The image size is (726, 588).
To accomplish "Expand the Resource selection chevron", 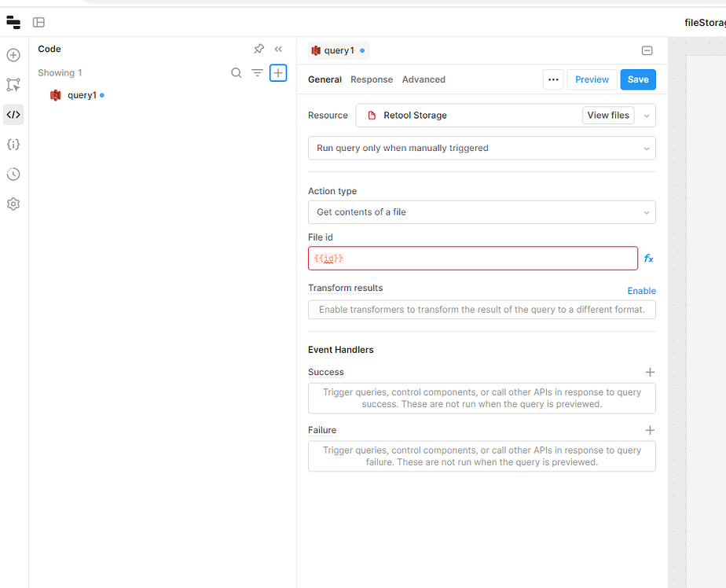I will [x=646, y=115].
